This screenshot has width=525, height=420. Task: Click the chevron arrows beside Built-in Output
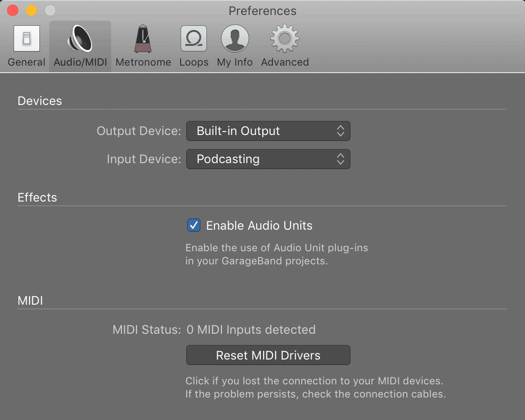pyautogui.click(x=341, y=131)
